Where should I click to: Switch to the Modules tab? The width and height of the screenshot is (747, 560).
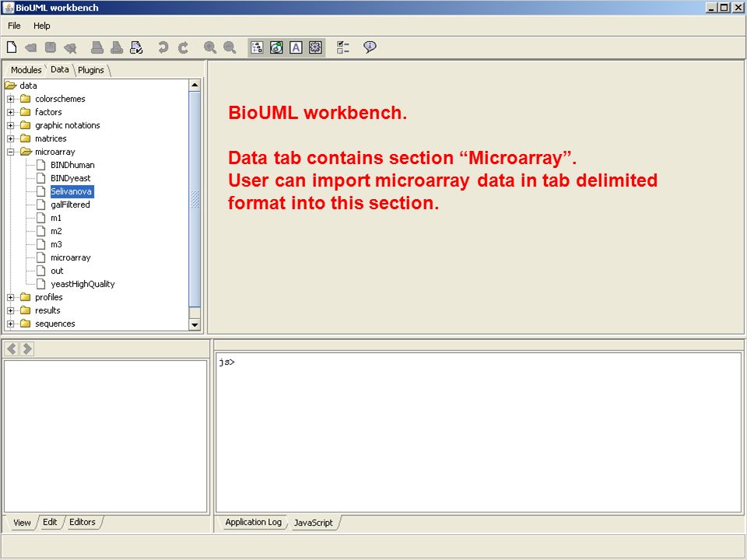(26, 70)
